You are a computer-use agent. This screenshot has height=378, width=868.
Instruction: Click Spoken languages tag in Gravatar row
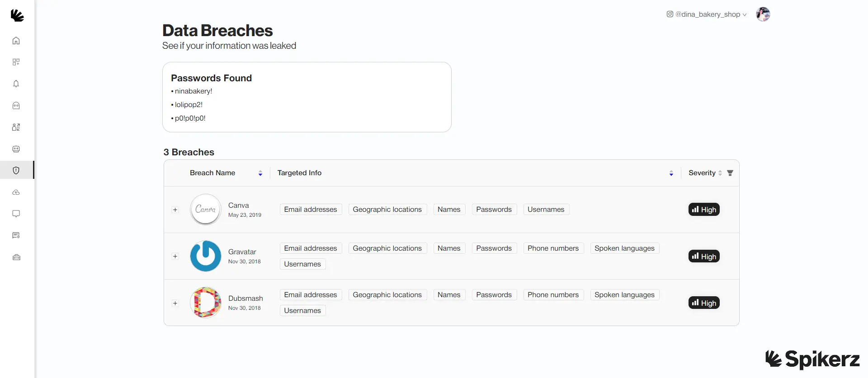[x=625, y=248]
